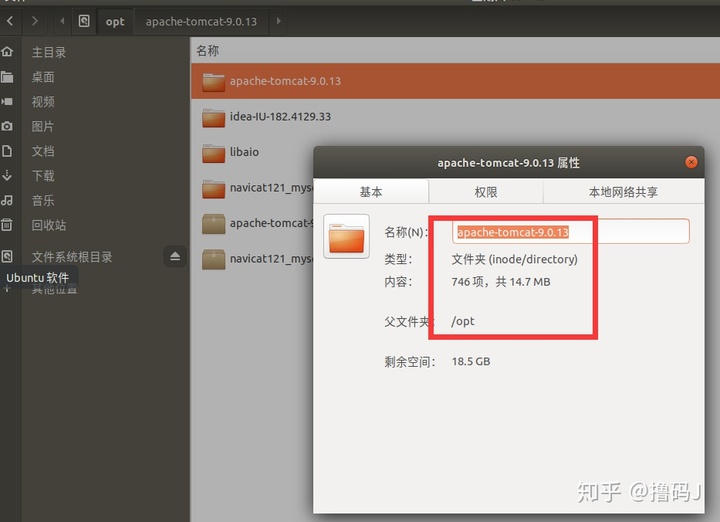Click the apache-tomcat archive package icon
Screen dimensions: 720x522
pos(214,224)
